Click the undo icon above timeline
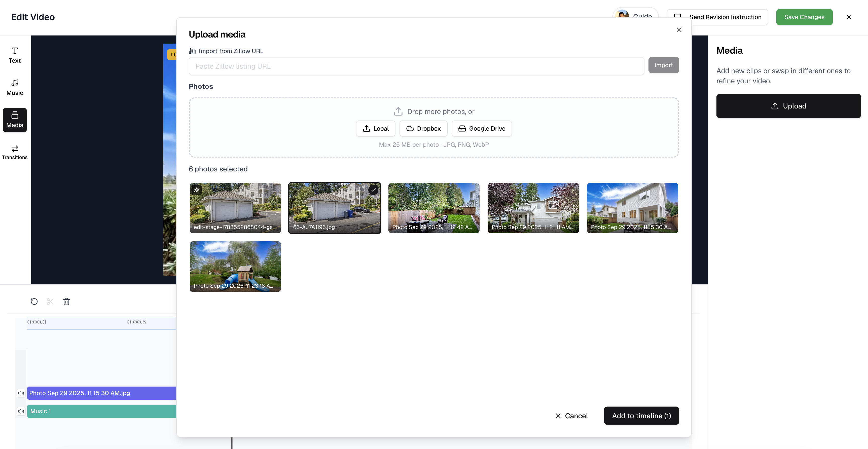 tap(34, 302)
